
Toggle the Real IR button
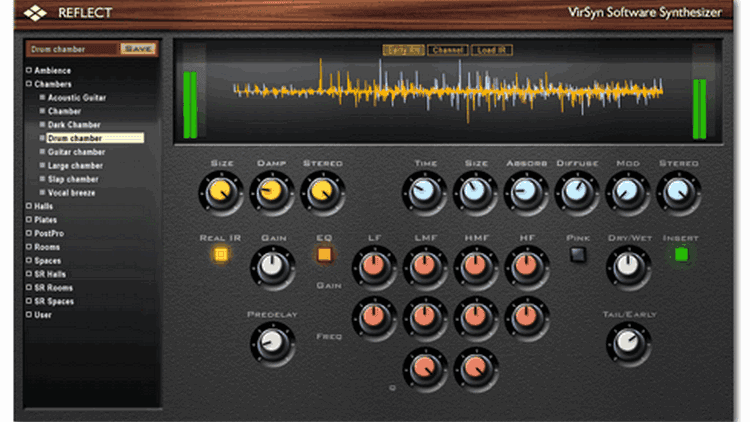coord(221,253)
